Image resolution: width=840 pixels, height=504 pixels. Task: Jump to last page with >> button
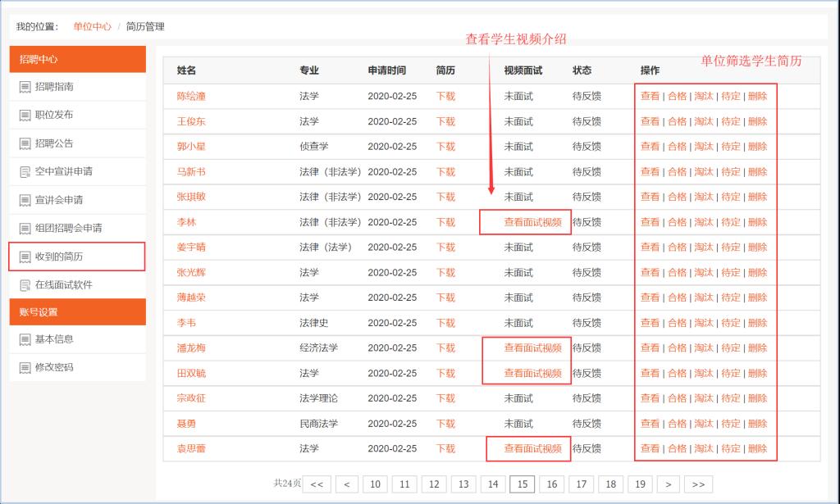click(698, 484)
